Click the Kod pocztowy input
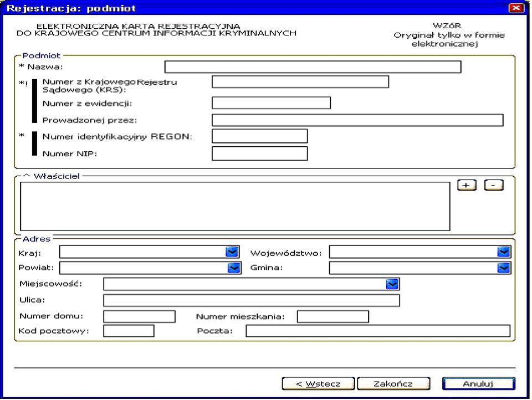The image size is (532, 400). [x=129, y=331]
